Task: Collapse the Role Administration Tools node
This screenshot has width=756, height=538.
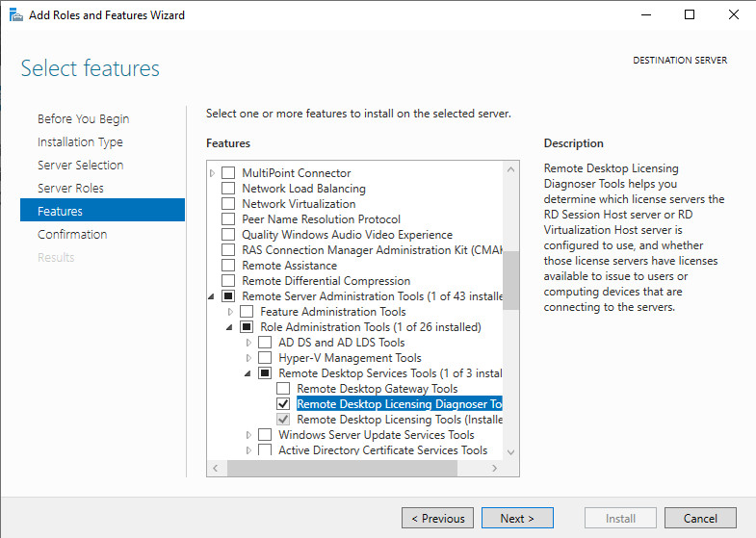Action: point(230,327)
